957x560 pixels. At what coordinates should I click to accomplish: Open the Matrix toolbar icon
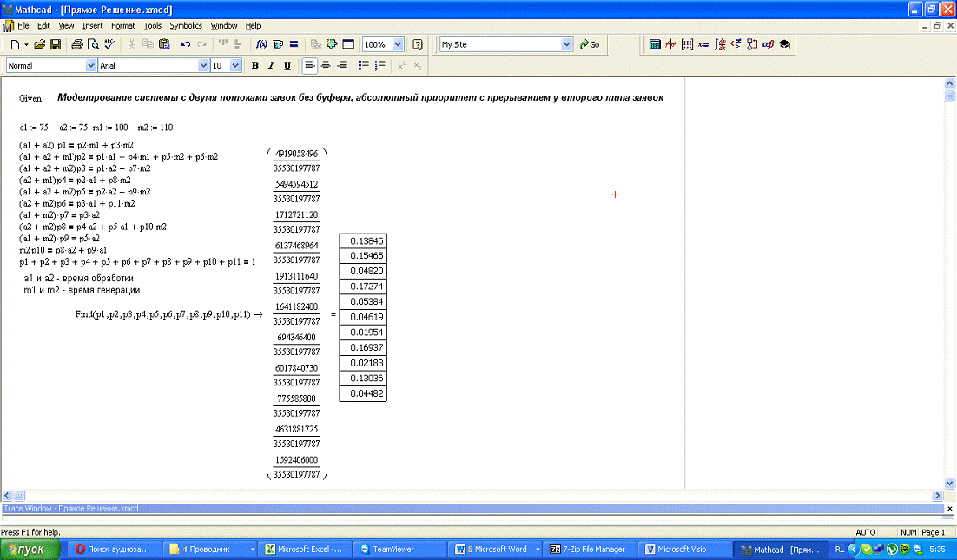(687, 44)
